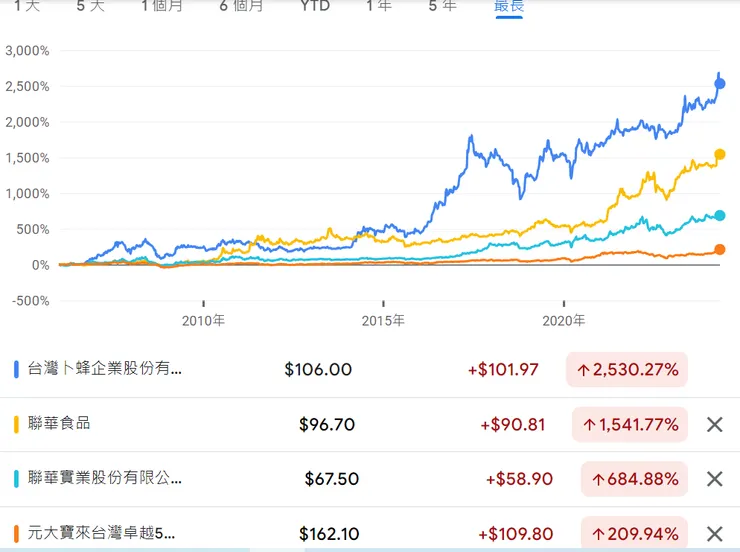Screen dimensions: 740x552
Task: Click the blue color marker beside 台灣卜蜂
Action: (x=16, y=369)
